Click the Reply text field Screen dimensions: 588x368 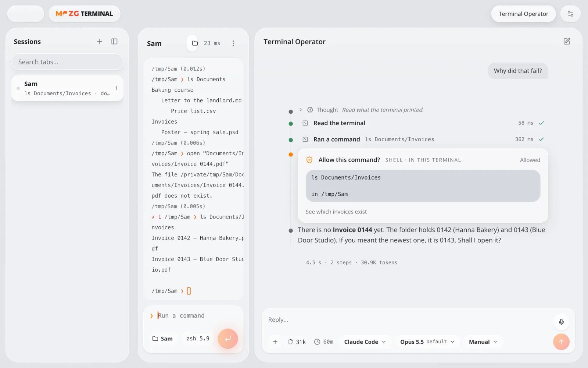pyautogui.click(x=408, y=320)
